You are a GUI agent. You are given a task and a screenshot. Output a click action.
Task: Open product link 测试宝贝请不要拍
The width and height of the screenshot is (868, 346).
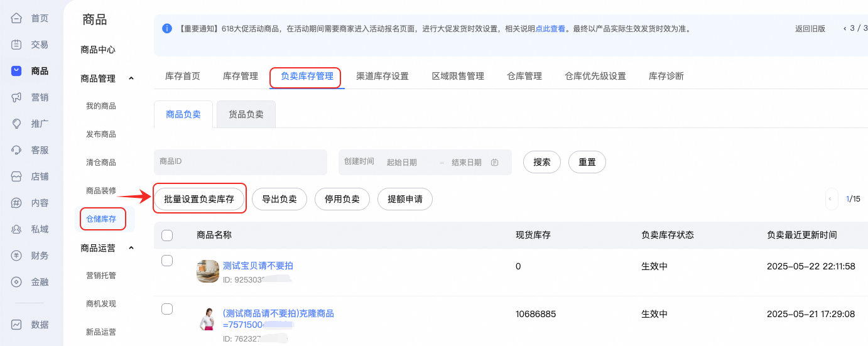pos(258,266)
